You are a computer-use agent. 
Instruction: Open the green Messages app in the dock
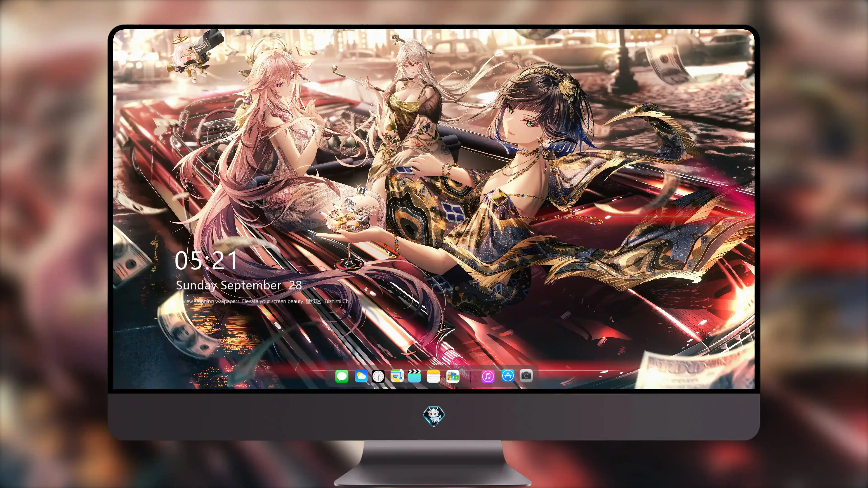[x=342, y=376]
